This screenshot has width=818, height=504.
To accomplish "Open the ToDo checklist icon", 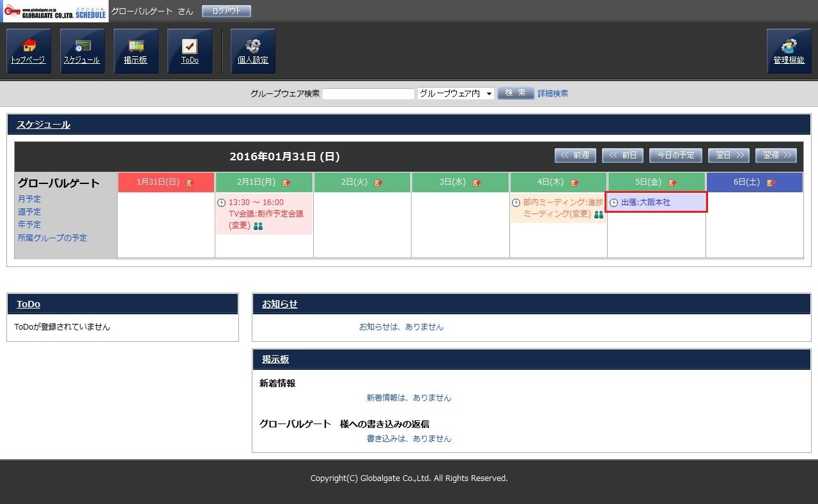I will tap(190, 51).
